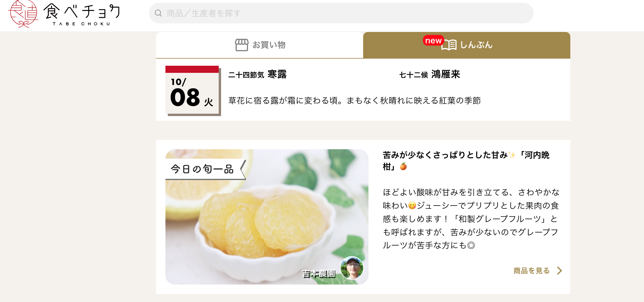Screen dimensions: 644x302
Task: Open the お買い物 tab
Action: click(x=260, y=45)
